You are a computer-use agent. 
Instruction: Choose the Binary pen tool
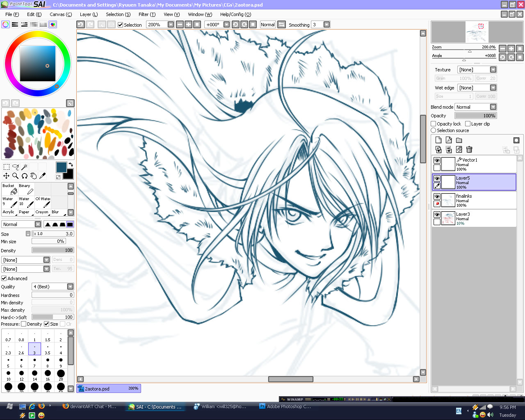[x=26, y=189]
